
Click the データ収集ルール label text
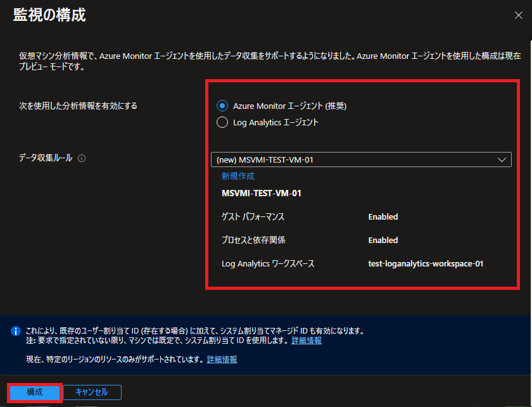coord(46,158)
